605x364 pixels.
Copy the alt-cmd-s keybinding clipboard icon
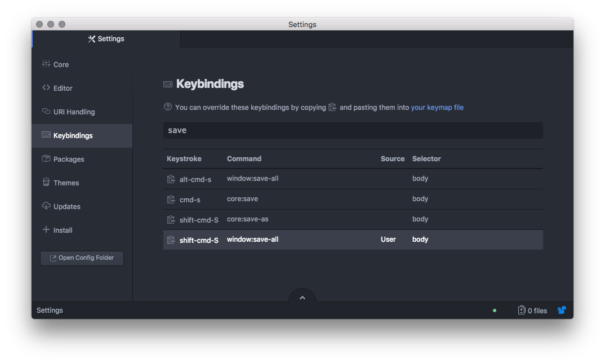click(x=171, y=179)
